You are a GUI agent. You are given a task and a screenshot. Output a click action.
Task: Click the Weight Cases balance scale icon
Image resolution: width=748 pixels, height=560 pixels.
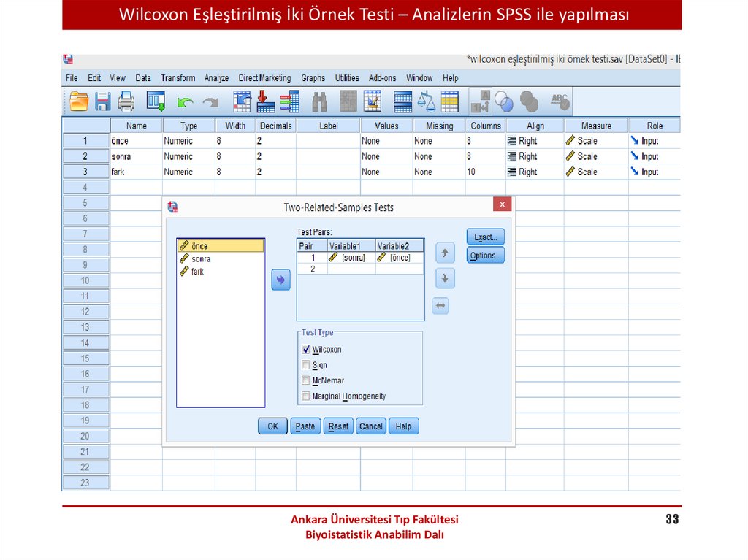coord(425,101)
